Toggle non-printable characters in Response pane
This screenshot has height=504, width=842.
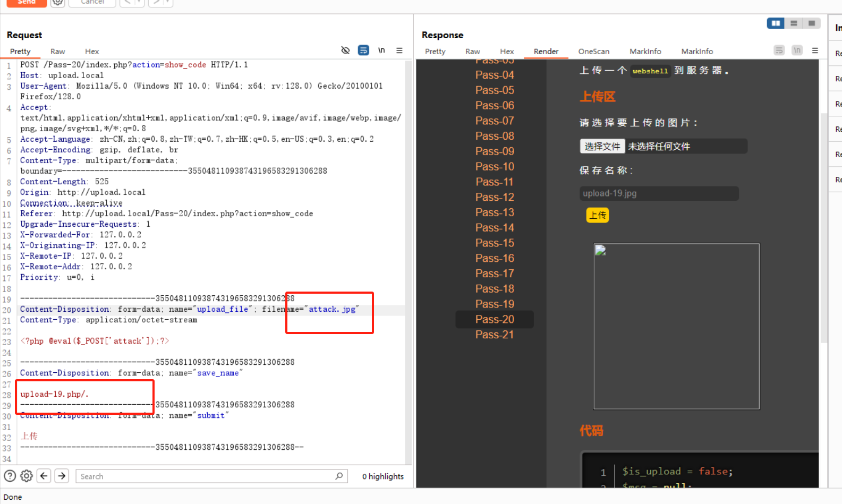(797, 50)
